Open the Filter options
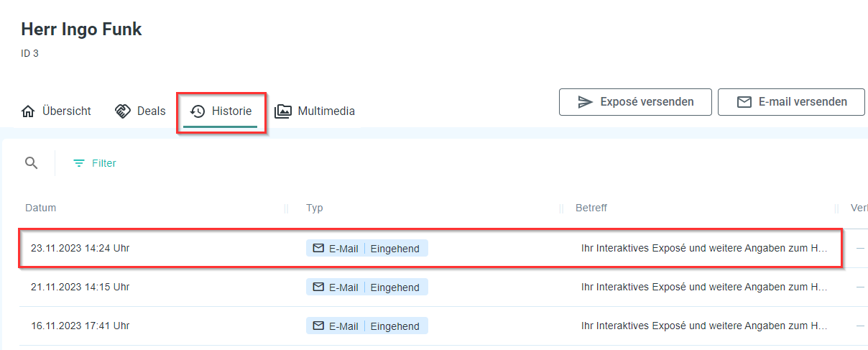This screenshot has width=868, height=350. (x=95, y=163)
